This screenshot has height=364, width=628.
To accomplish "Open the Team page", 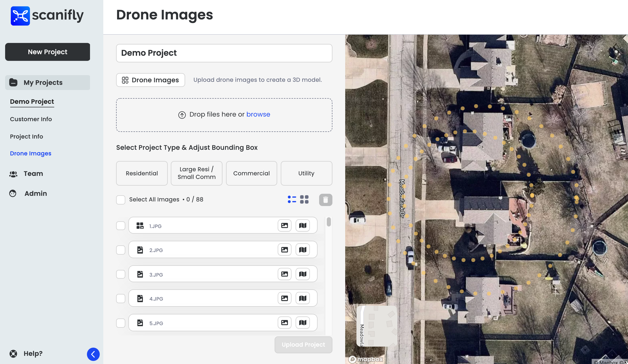I will 33,174.
